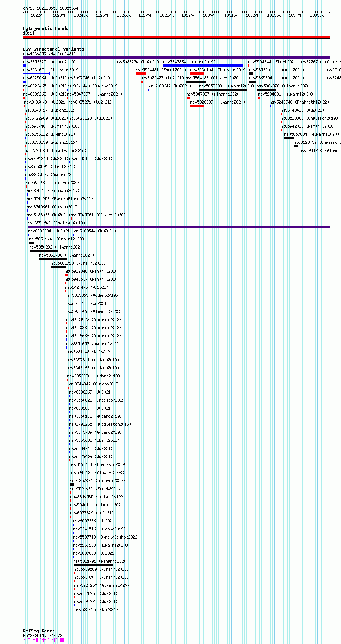Click the chr13:18212955..18355664 coordinate label
Screen dimensions: 341x644
pos(51,8)
